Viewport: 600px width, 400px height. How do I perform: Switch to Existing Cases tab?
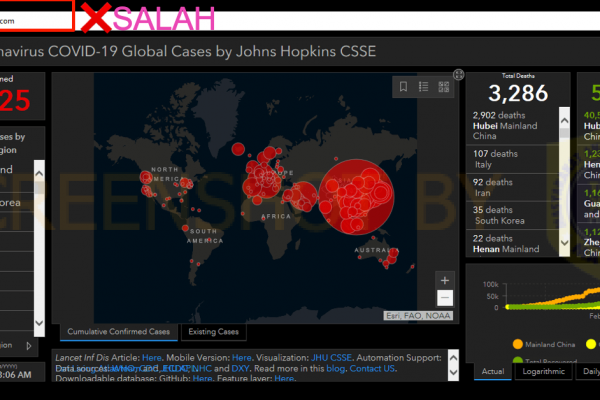[214, 332]
